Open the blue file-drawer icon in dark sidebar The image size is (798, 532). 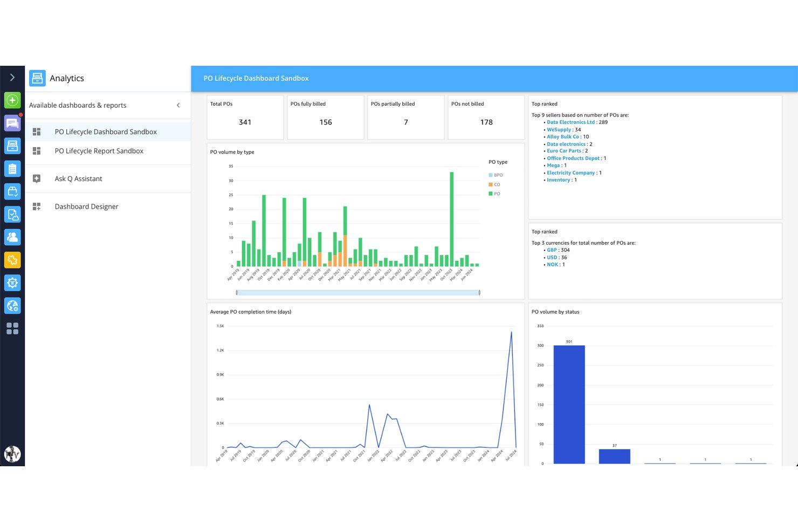12,146
